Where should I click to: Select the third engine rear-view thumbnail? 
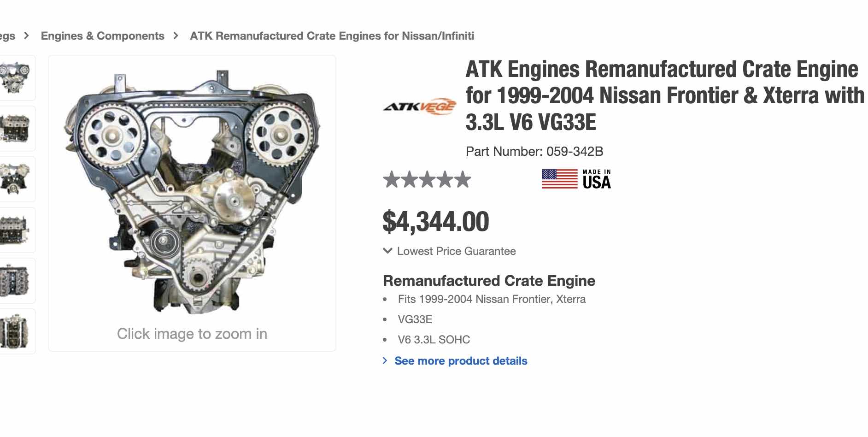16,179
